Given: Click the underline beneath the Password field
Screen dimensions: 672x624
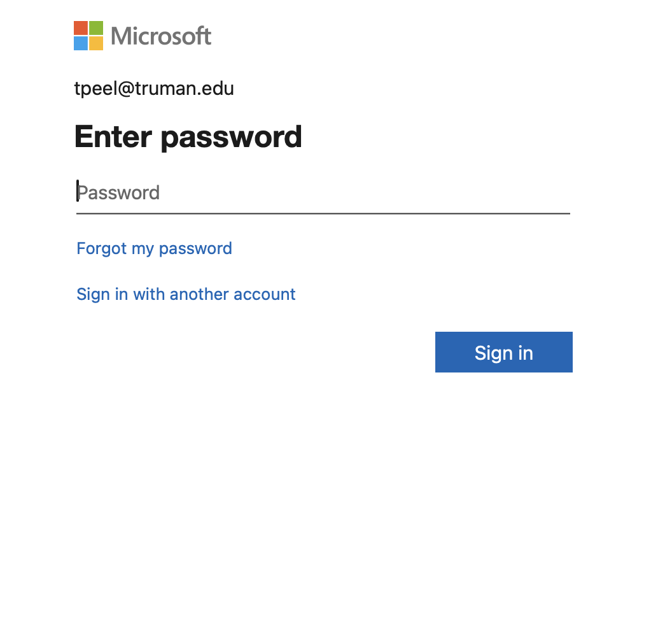Looking at the screenshot, I should click(x=323, y=213).
